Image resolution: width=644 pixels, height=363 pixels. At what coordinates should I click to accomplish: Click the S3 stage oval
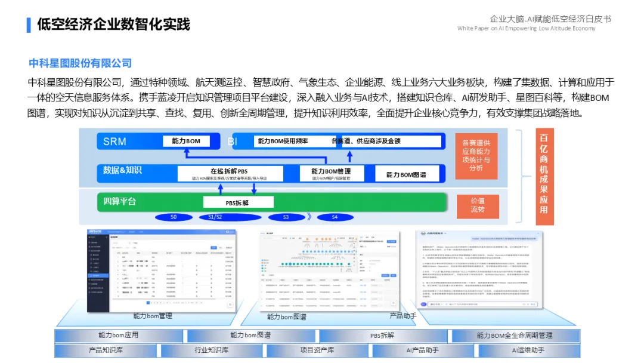pyautogui.click(x=286, y=217)
